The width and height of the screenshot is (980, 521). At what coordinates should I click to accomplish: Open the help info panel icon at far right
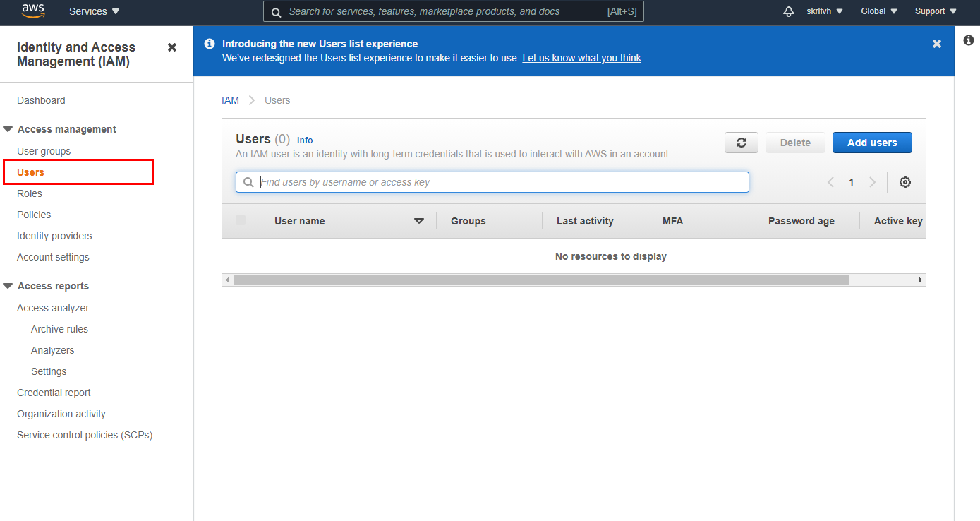tap(969, 41)
